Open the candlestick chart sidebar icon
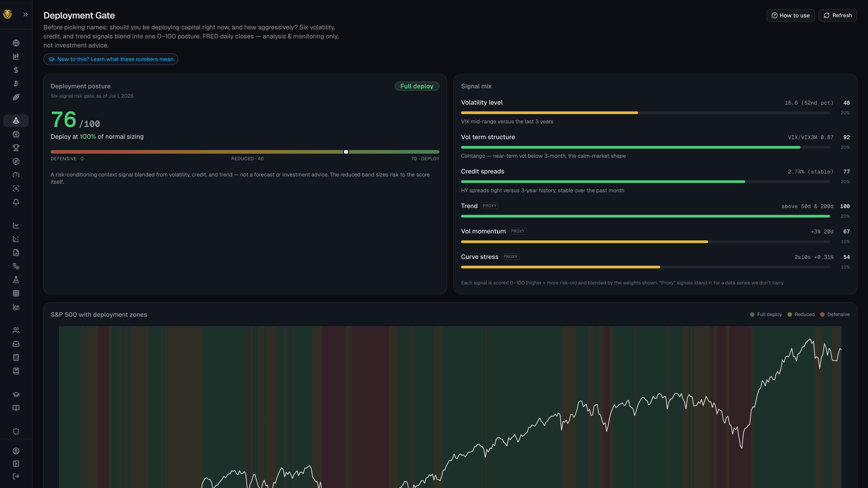Viewport: 868px width, 488px height. 16,56
